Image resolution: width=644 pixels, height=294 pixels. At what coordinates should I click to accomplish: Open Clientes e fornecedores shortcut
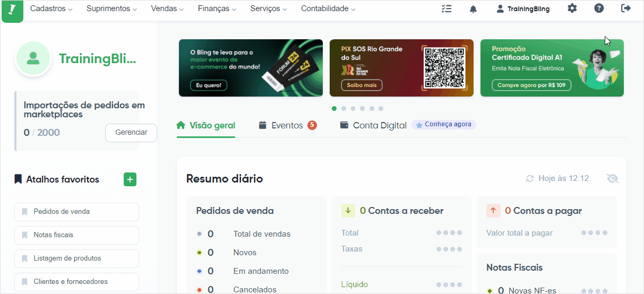click(x=76, y=282)
